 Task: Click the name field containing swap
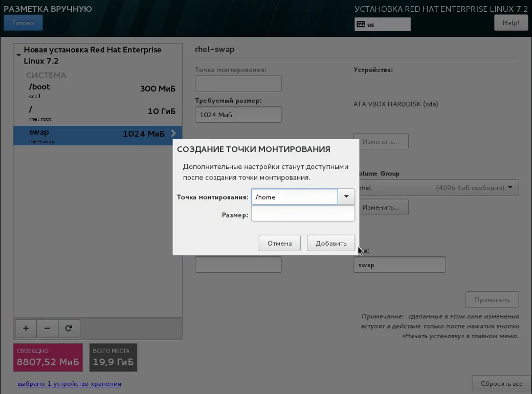tap(400, 265)
